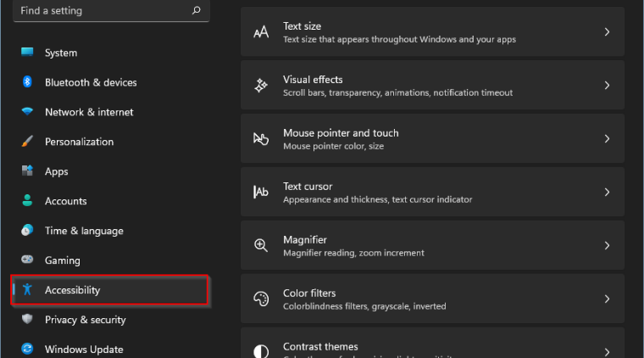Click the Color filters palette icon
Viewport: 644px width, 358px height.
[x=261, y=299]
